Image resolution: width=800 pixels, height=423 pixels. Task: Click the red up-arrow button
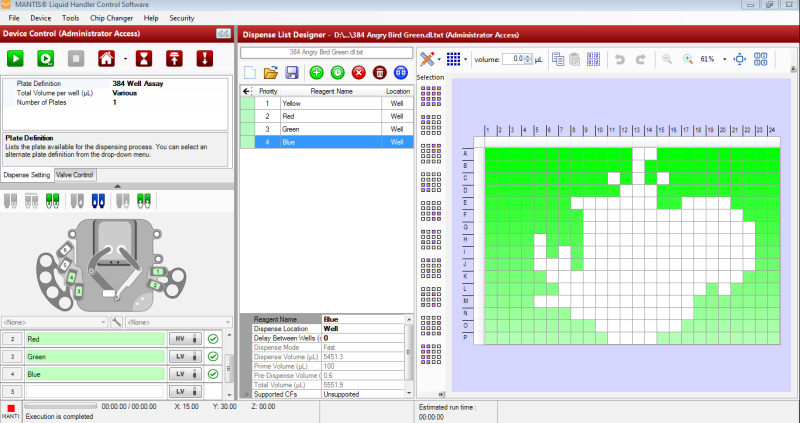pos(174,59)
